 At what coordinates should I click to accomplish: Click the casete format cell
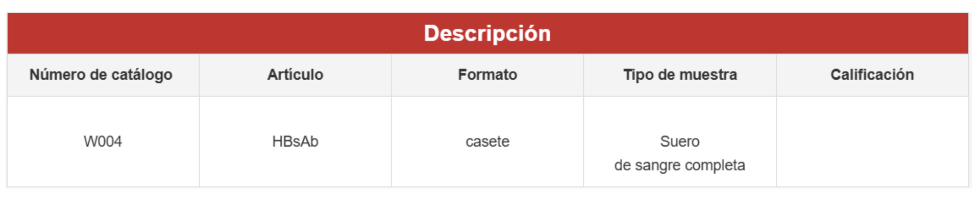[487, 142]
